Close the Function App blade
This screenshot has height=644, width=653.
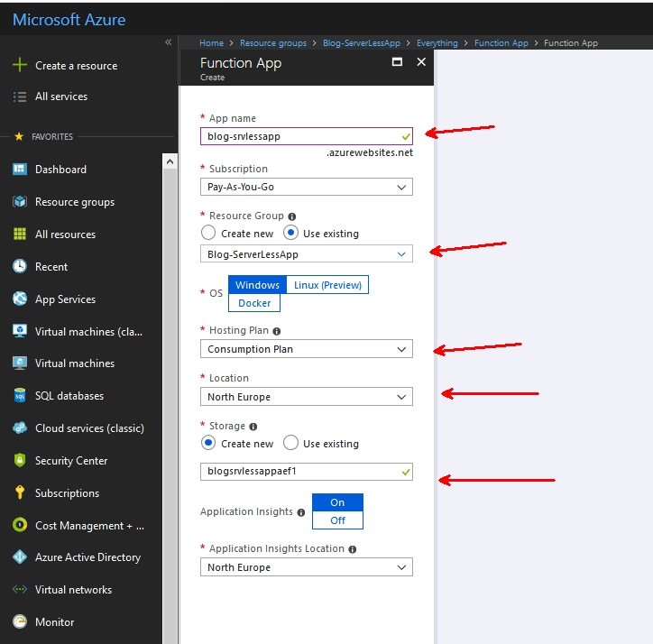421,62
